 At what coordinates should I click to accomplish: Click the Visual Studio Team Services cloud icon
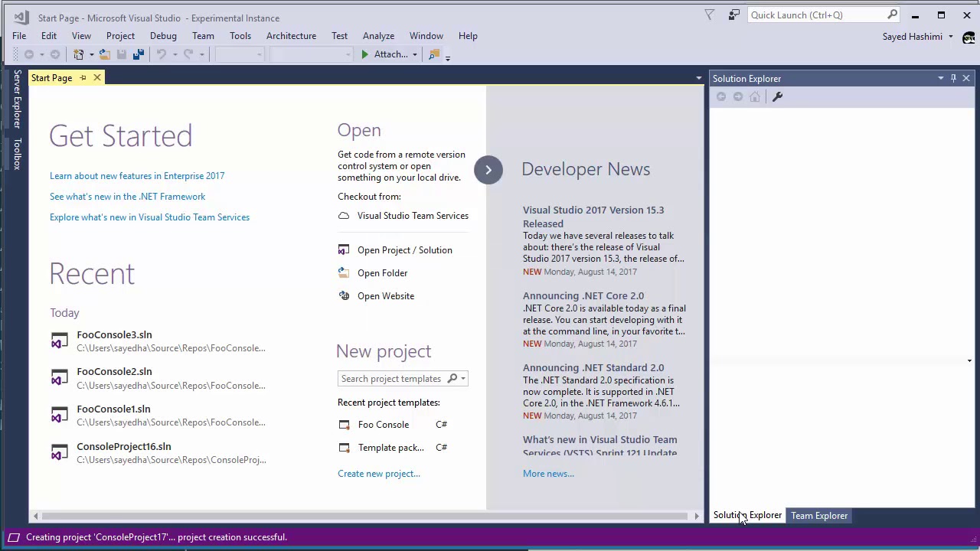[x=344, y=216]
